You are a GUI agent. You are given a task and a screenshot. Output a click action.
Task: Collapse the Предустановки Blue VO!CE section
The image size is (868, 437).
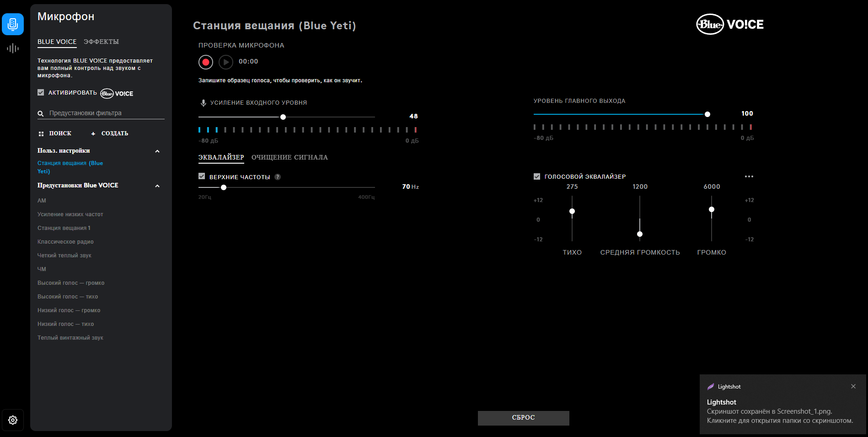[x=157, y=186]
